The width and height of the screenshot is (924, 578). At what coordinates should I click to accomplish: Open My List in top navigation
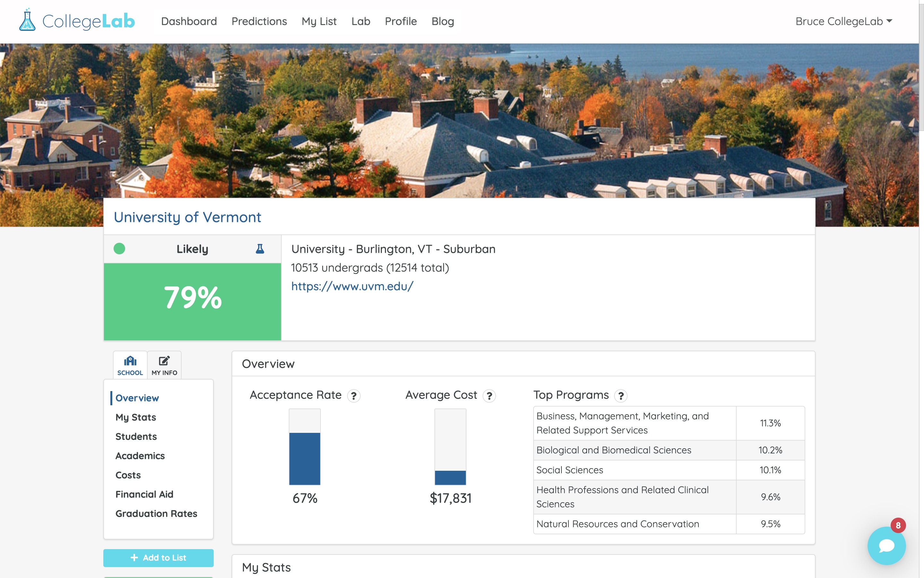319,22
